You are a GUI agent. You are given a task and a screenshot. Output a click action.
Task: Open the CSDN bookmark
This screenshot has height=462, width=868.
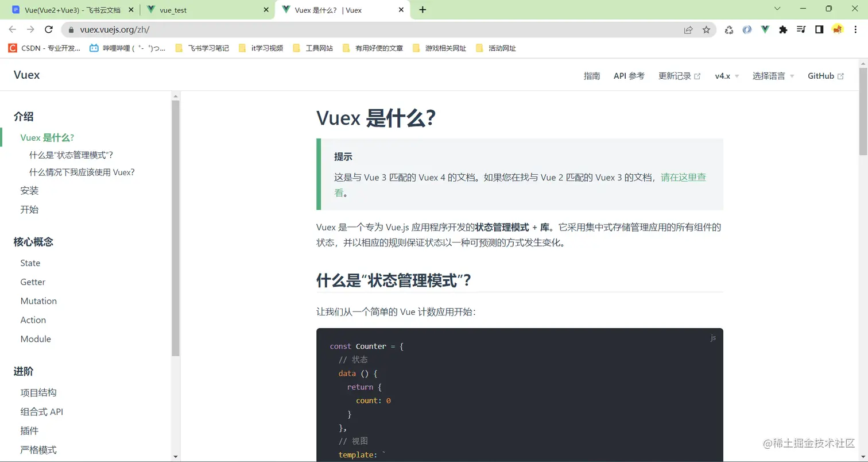coord(44,48)
